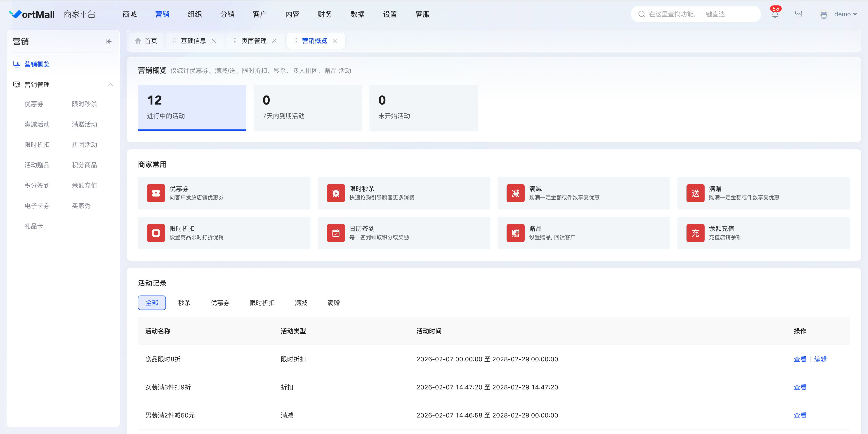Open the 满减 discount shortcut icon

tap(516, 193)
